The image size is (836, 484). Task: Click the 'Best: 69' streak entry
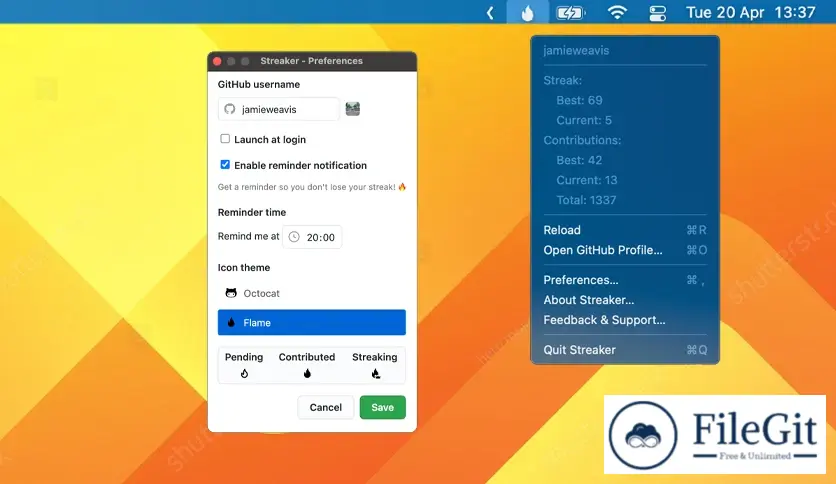pos(579,100)
